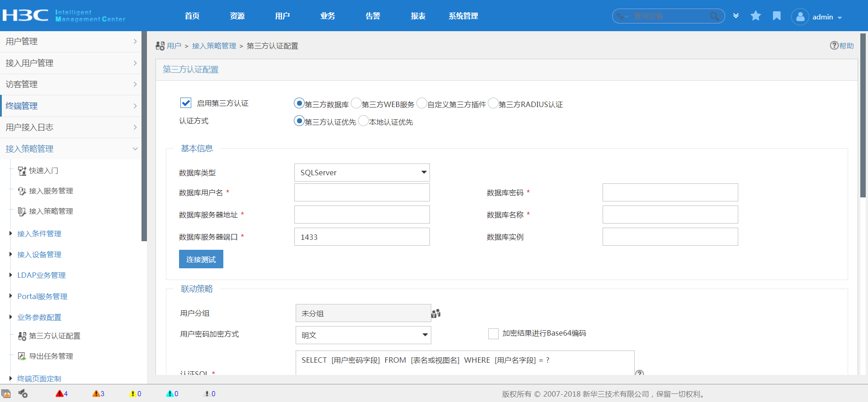
Task: Click the bookmark icon in top bar
Action: click(777, 16)
